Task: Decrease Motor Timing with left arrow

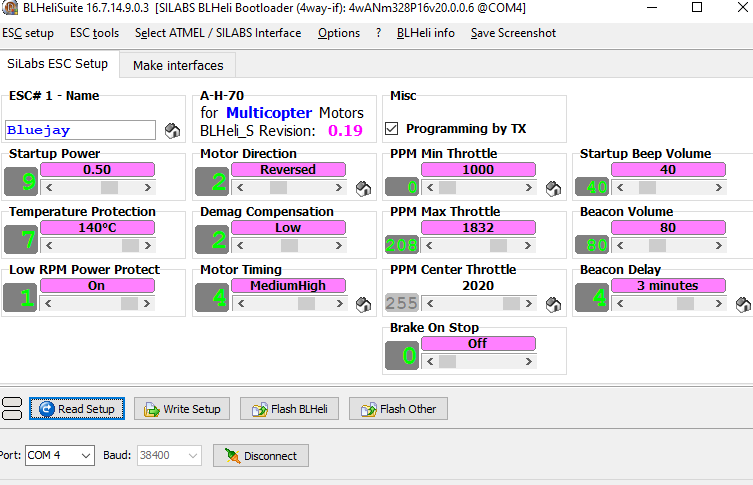Action: point(241,303)
